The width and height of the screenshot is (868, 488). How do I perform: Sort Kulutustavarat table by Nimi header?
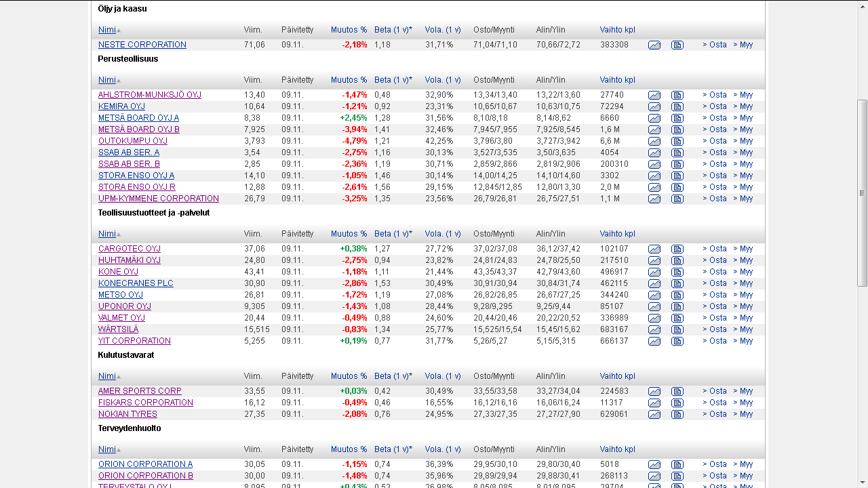pos(107,376)
